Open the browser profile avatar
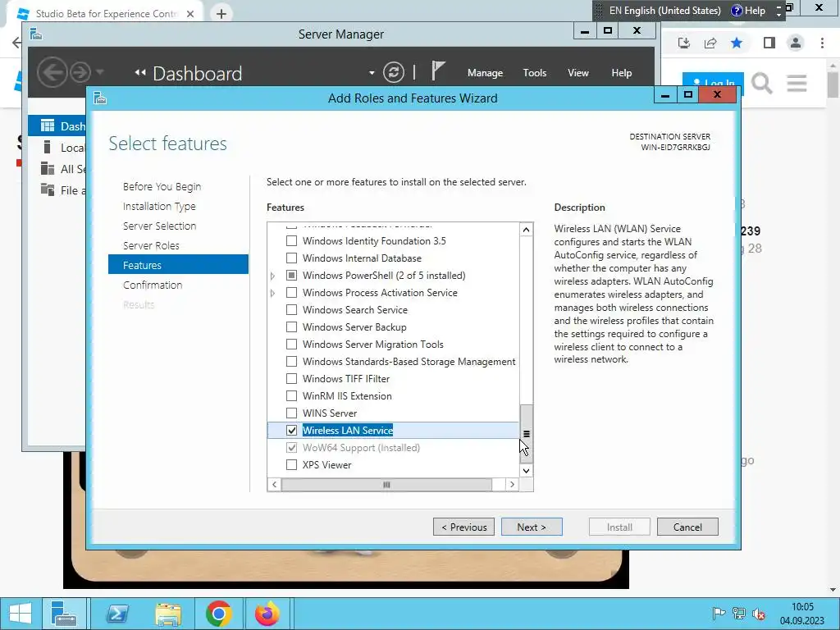 coord(796,43)
